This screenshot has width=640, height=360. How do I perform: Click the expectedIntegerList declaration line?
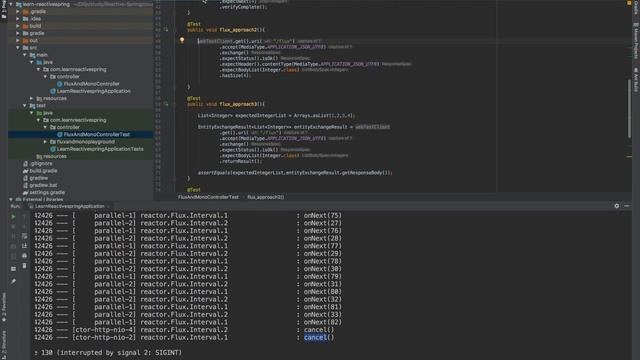(276, 116)
